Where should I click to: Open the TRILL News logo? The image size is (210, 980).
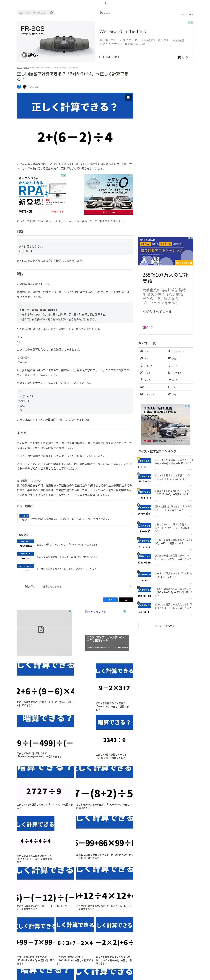pos(105,13)
